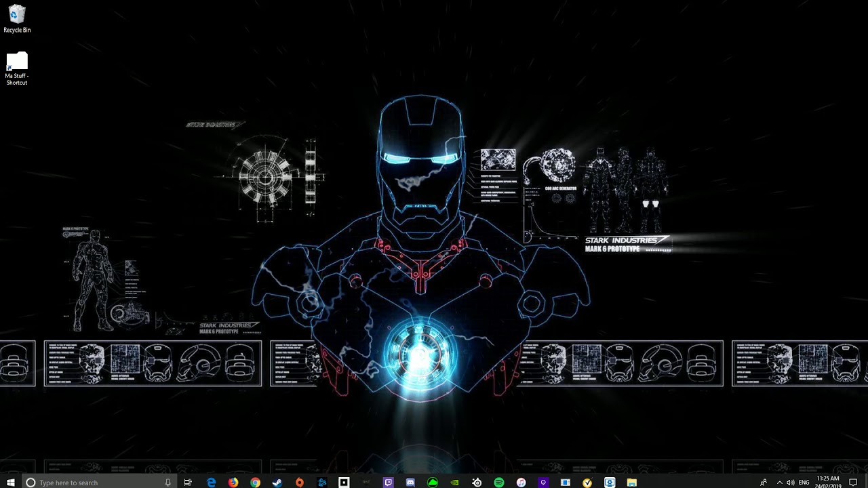
Task: Launch Firefox from the taskbar
Action: pos(233,482)
